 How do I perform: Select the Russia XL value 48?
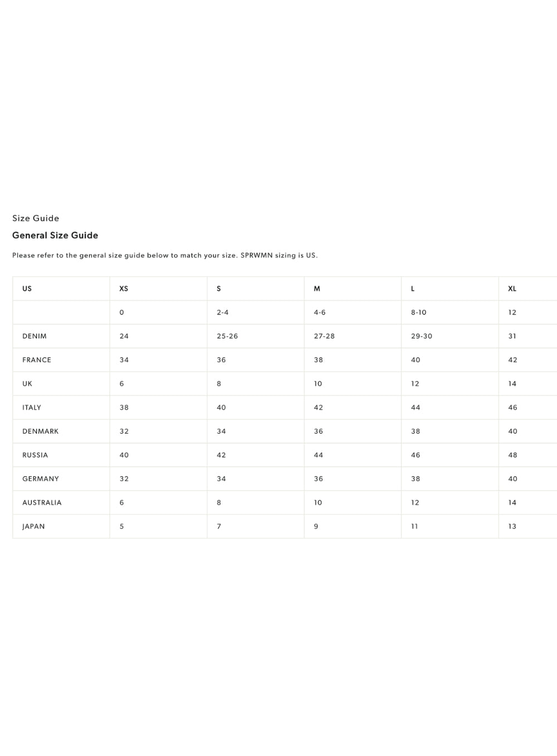(513, 455)
